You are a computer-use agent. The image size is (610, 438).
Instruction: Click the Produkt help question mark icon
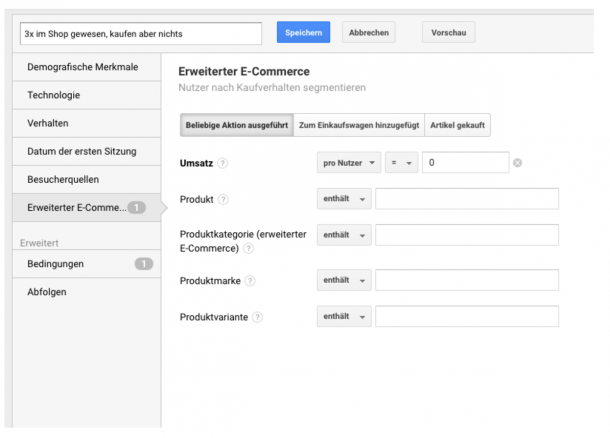pyautogui.click(x=223, y=200)
